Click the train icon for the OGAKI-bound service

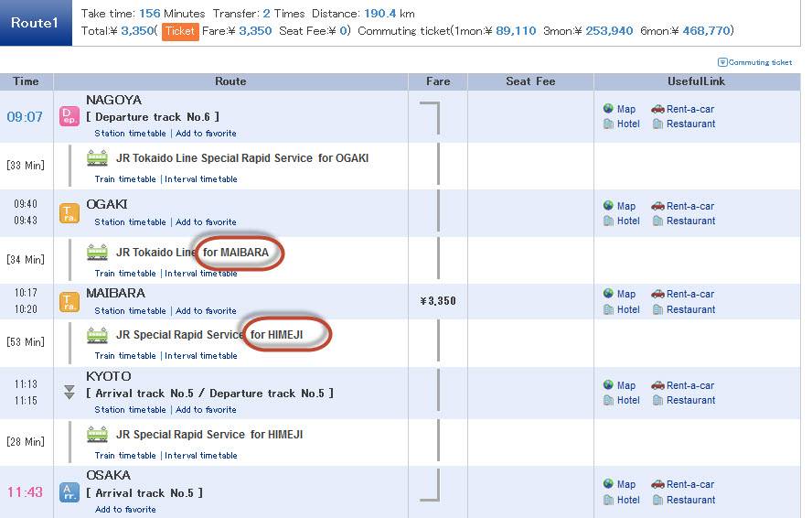click(97, 157)
